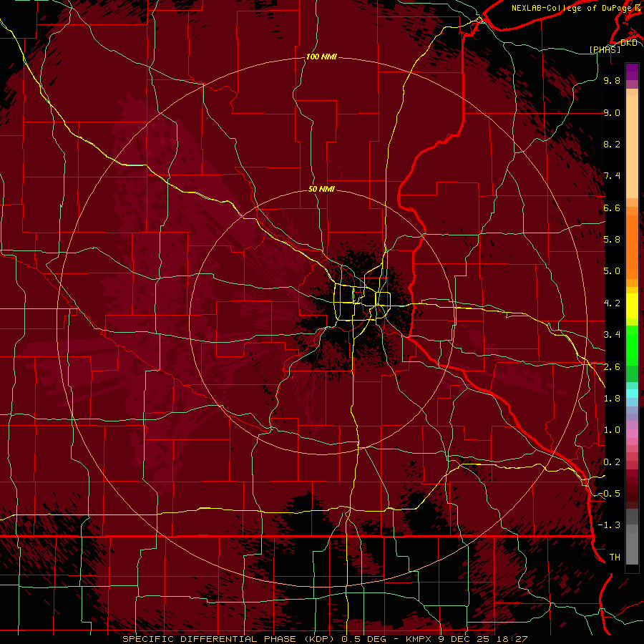Select the 2.6 value on color scale
The image size is (644, 644).
[x=612, y=367]
